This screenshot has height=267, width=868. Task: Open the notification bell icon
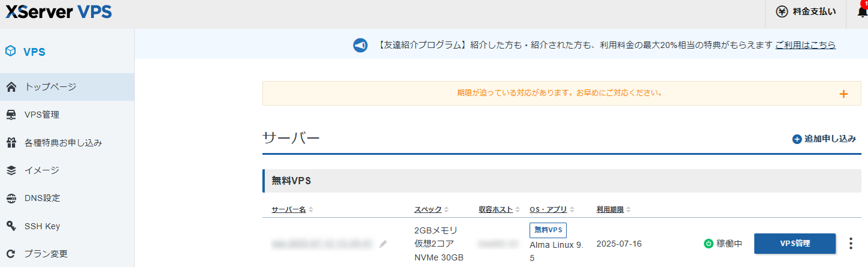tap(861, 12)
